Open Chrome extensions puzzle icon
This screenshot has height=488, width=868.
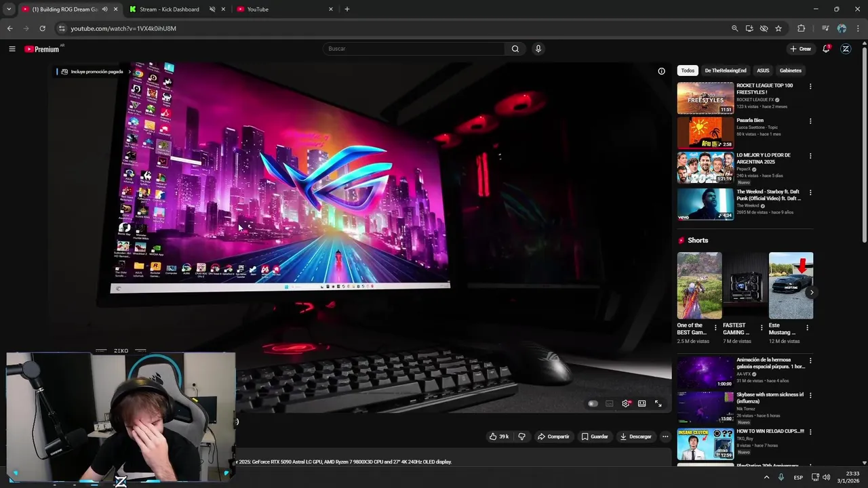(x=801, y=28)
